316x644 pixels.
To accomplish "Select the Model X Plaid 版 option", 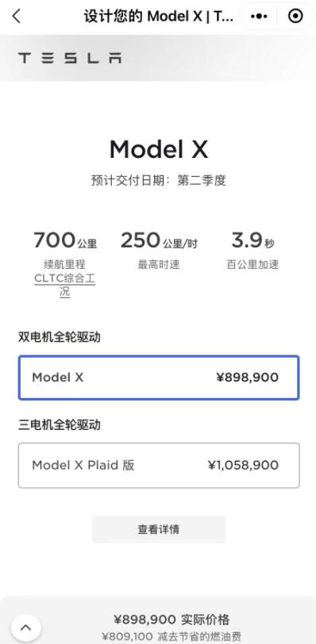I will 159,466.
